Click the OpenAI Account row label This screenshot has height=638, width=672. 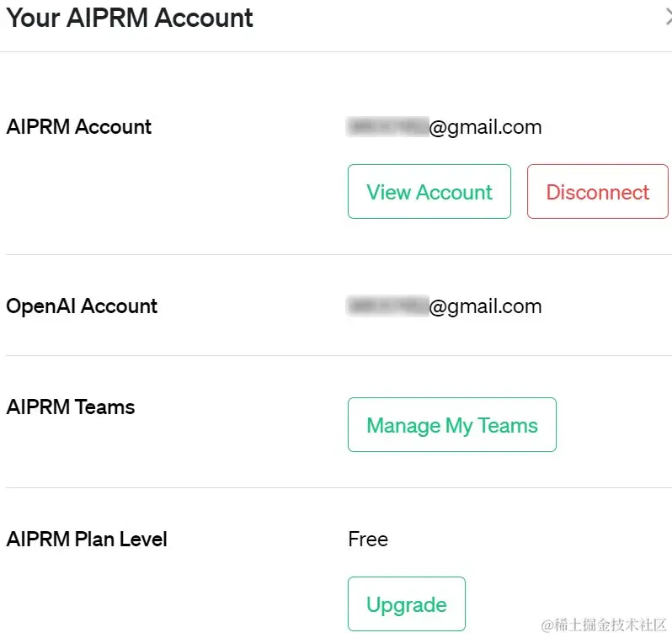click(82, 306)
